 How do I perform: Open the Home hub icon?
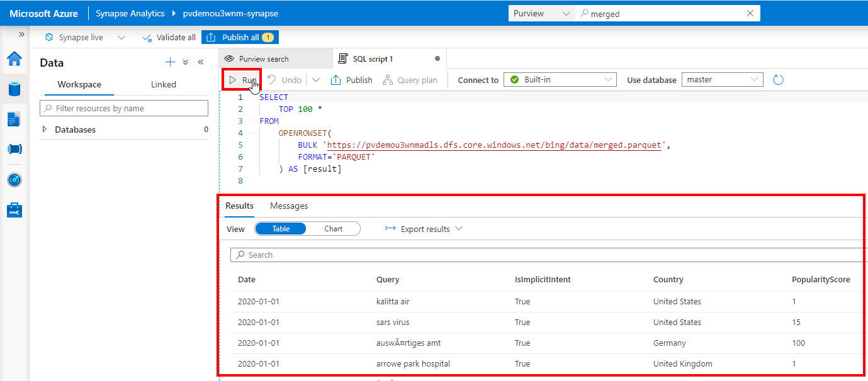coord(14,58)
